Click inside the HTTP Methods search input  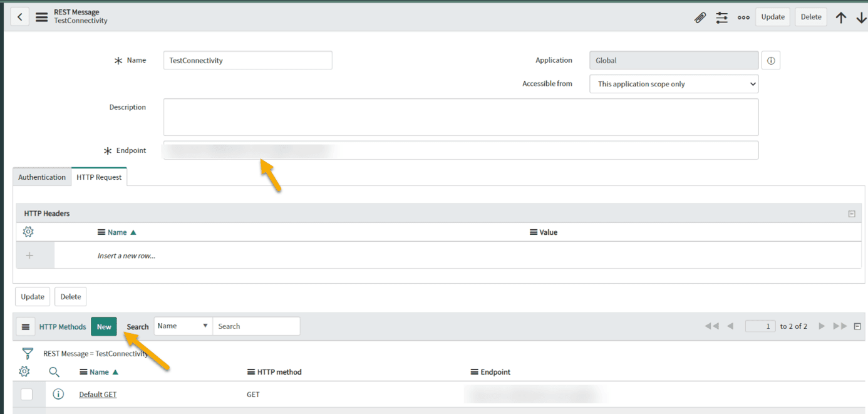pyautogui.click(x=256, y=326)
